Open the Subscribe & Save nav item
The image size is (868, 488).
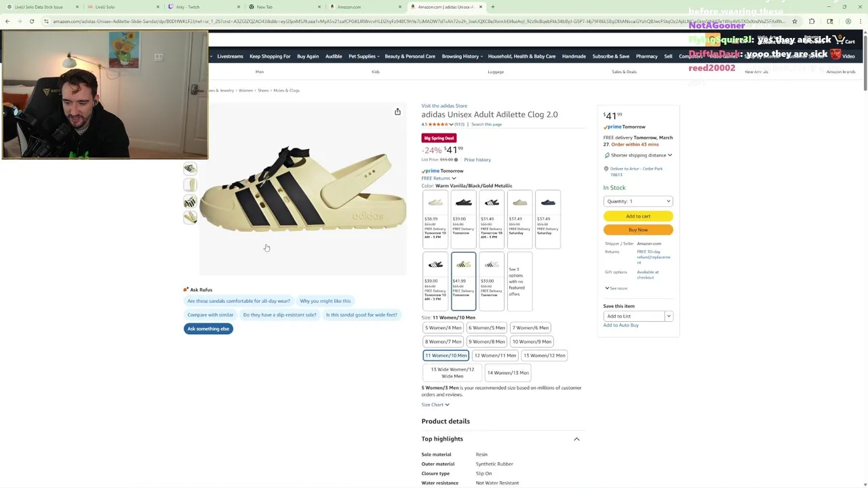pos(611,56)
